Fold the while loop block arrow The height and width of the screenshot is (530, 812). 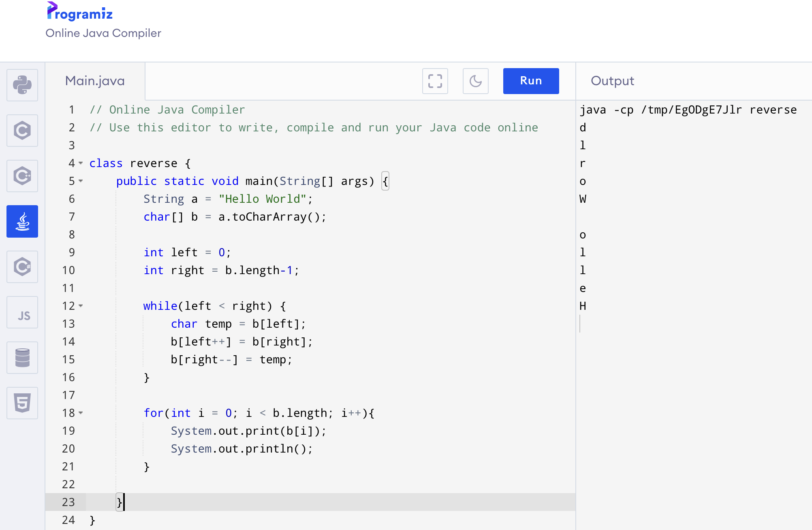(x=81, y=306)
